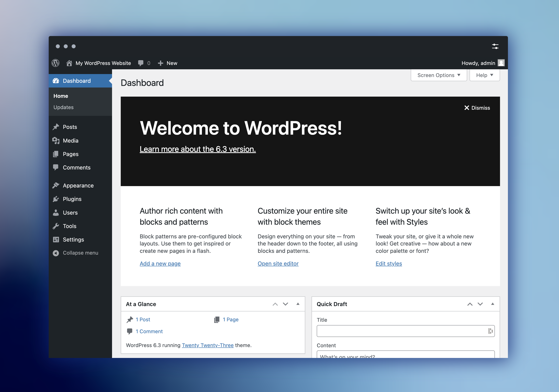Viewport: 559px width, 392px height.
Task: Expand the Screen Options dropdown
Action: click(x=438, y=75)
